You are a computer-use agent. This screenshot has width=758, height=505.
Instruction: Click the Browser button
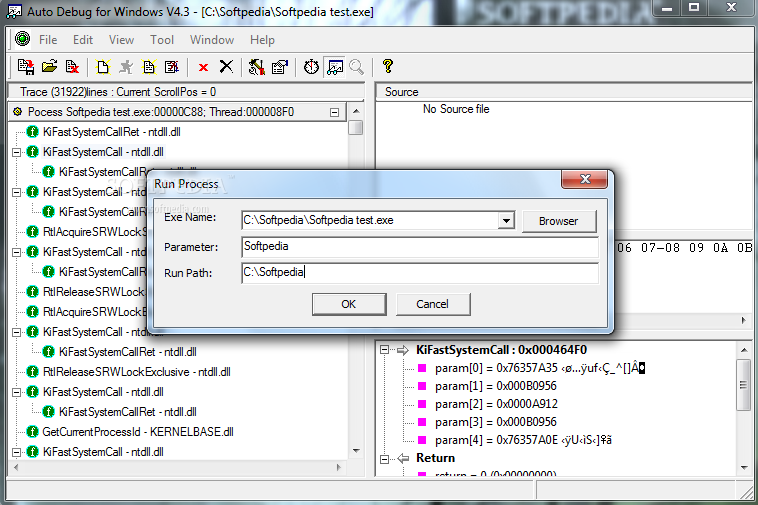pyautogui.click(x=559, y=221)
